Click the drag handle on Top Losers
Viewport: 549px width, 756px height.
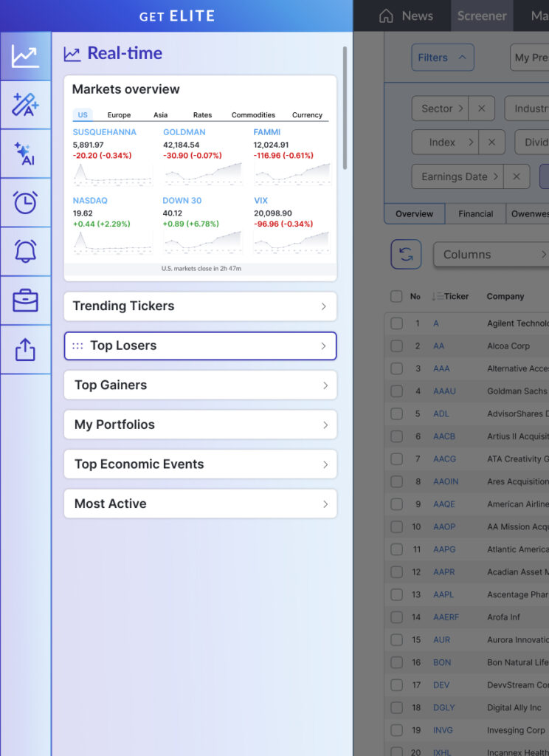point(77,346)
